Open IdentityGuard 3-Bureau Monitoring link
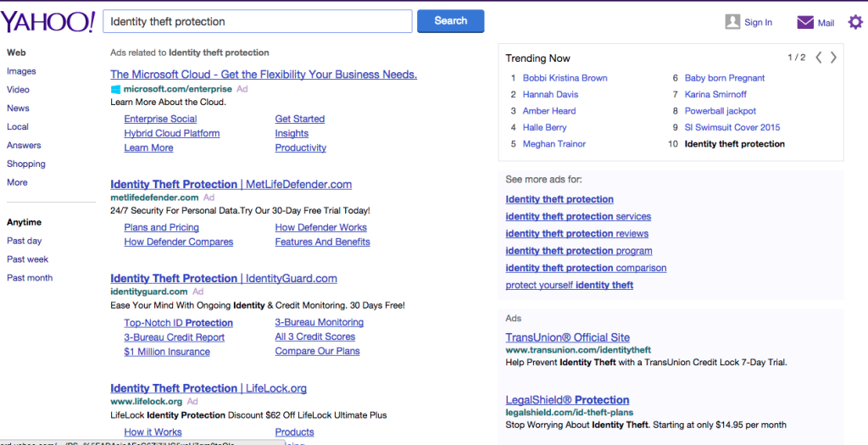868x445 pixels. pyautogui.click(x=320, y=322)
